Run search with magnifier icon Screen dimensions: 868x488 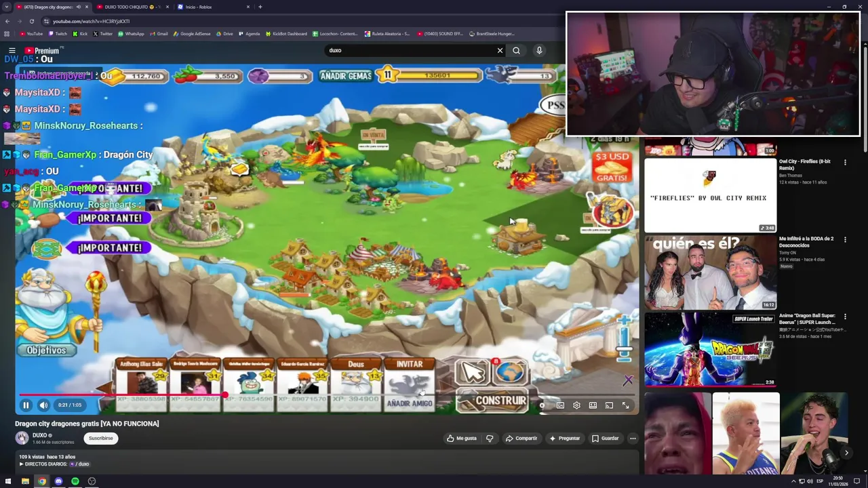(x=516, y=51)
